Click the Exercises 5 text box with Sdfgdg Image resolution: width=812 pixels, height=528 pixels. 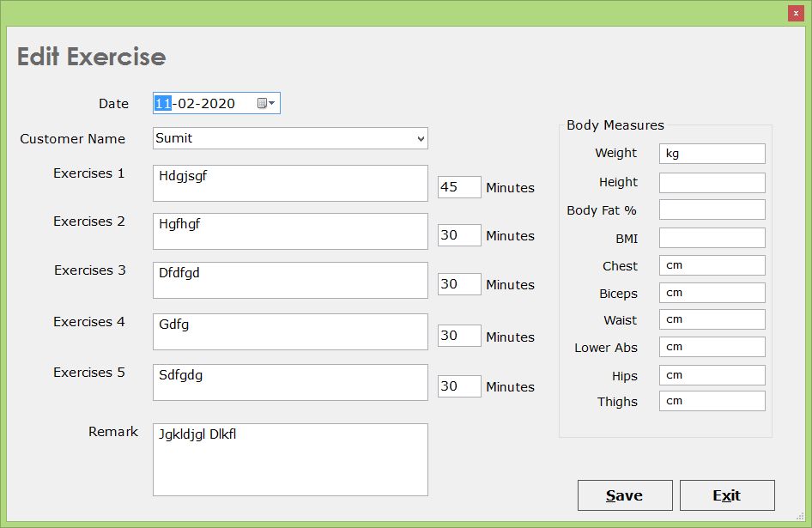click(290, 382)
